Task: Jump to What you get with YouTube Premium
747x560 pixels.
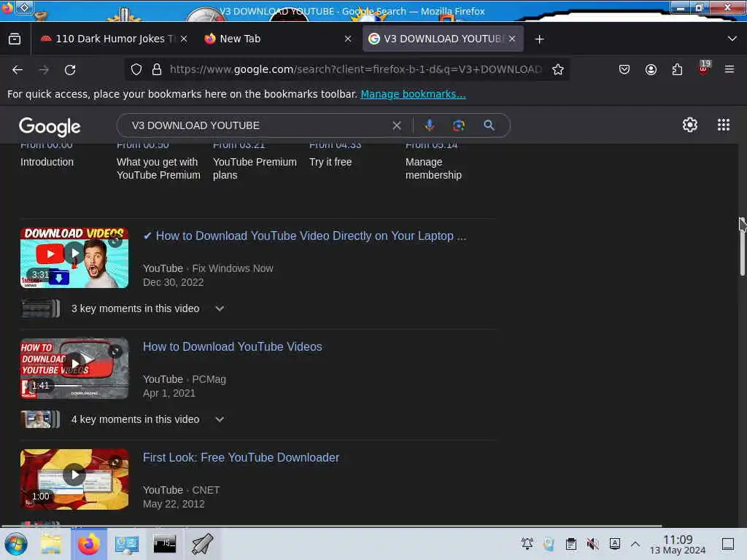Action: 158,168
